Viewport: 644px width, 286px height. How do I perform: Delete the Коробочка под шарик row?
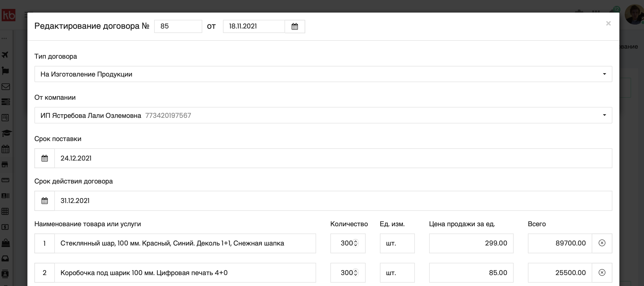602,273
